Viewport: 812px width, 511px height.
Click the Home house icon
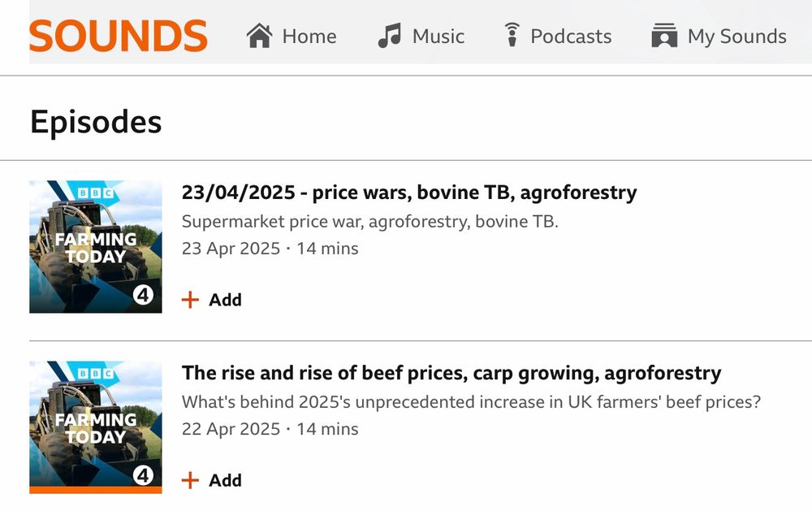(260, 36)
